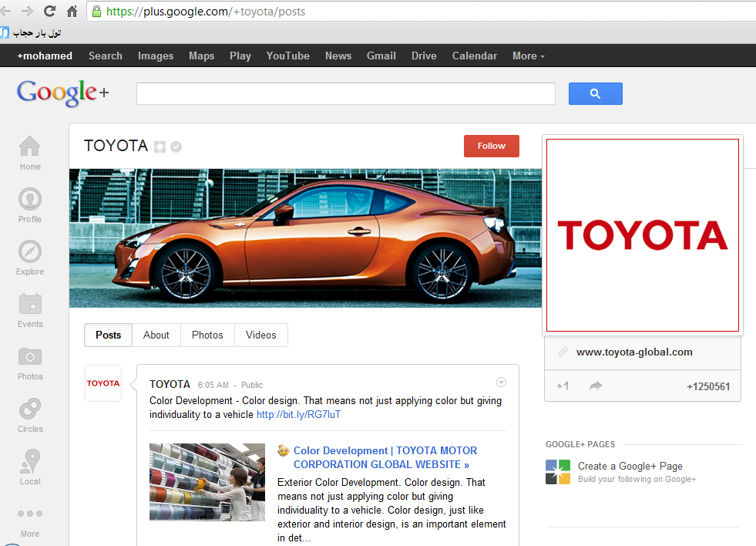Click +mohamed in the top bar
The image size is (756, 546).
point(45,56)
